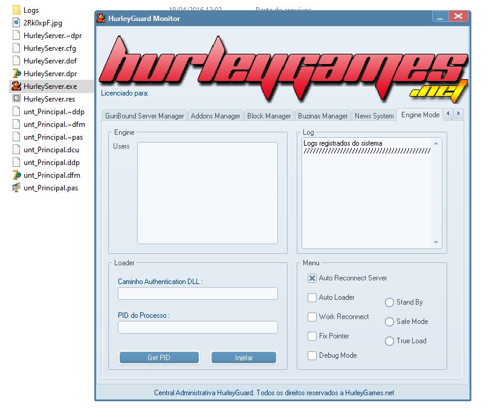Click the PID do Processo input field
This screenshot has width=504, height=420.
tap(198, 327)
